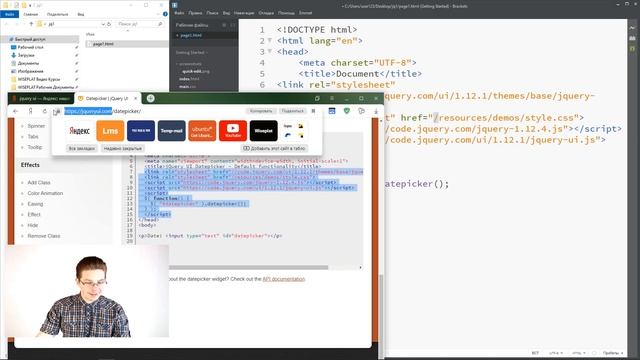
Task: Click the site info icon before the URL
Action: pyautogui.click(x=57, y=111)
